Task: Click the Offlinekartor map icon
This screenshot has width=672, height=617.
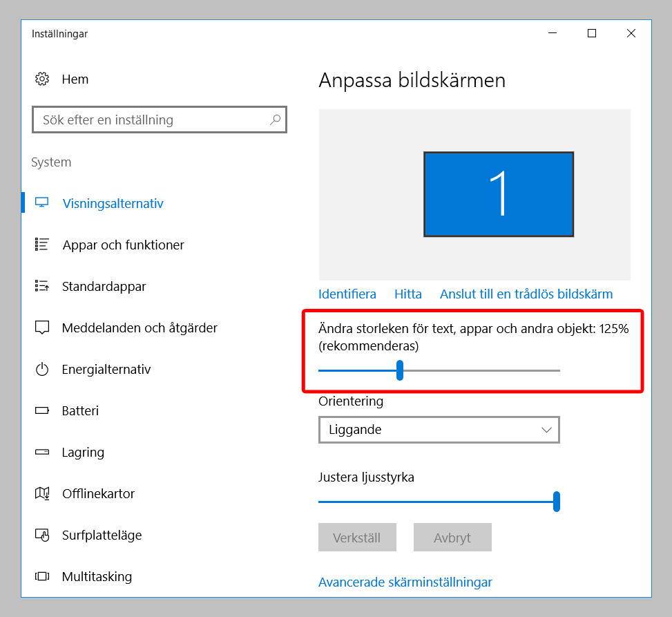Action: tap(42, 493)
